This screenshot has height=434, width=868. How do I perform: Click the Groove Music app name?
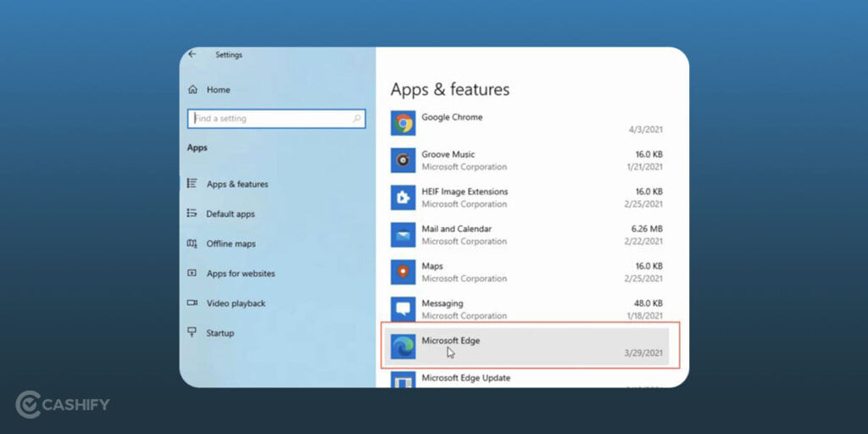tap(448, 154)
